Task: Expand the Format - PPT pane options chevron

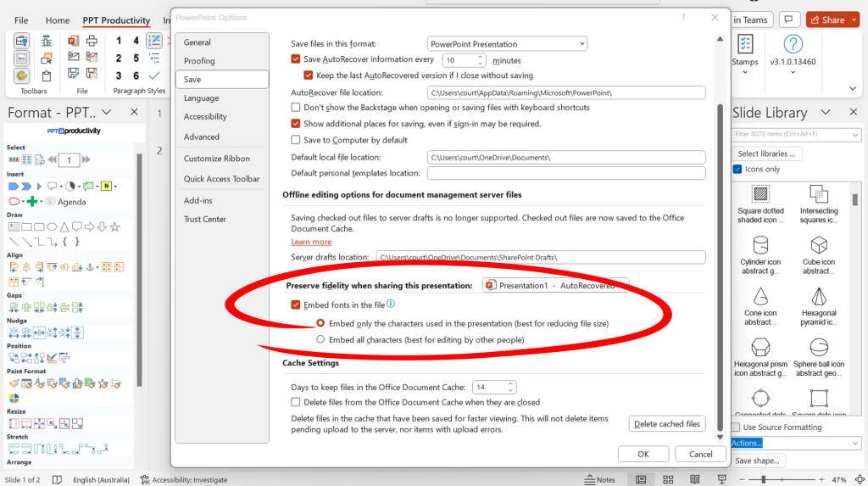Action: pos(107,113)
